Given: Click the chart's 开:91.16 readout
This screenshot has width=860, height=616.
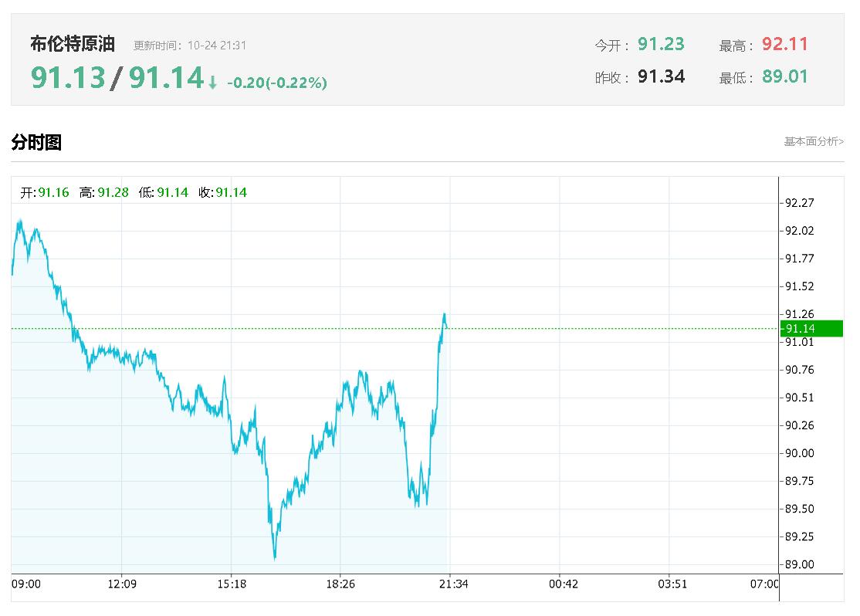Looking at the screenshot, I should (45, 192).
